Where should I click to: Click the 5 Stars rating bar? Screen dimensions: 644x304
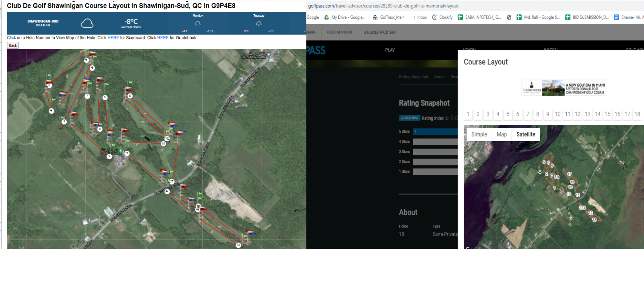pyautogui.click(x=435, y=132)
